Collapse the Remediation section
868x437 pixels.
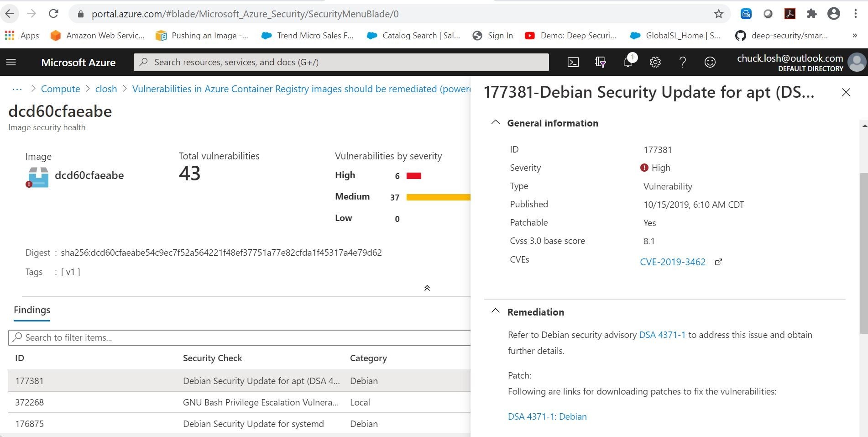point(495,311)
